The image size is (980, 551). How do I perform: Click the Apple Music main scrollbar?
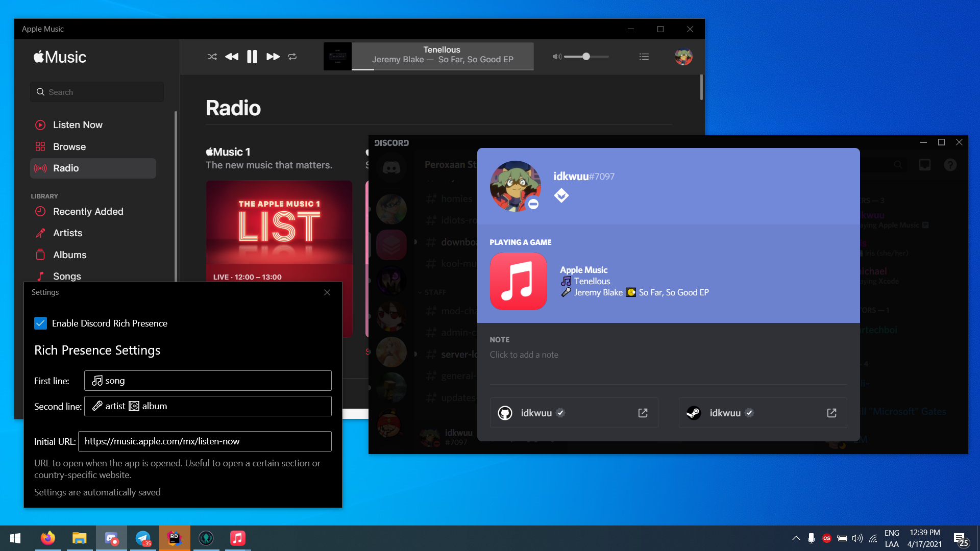pyautogui.click(x=701, y=87)
